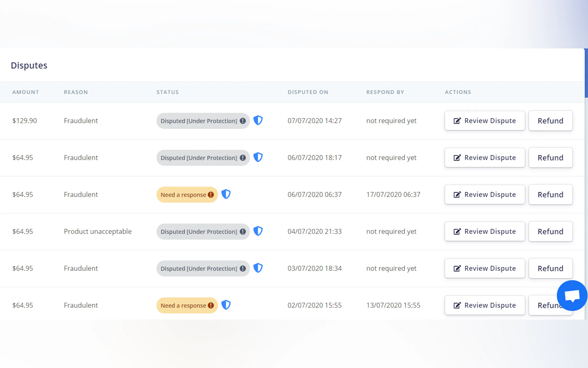Click shield icon on 02/07/2020 15:55 dispute
The width and height of the screenshot is (588, 368).
[x=226, y=305]
